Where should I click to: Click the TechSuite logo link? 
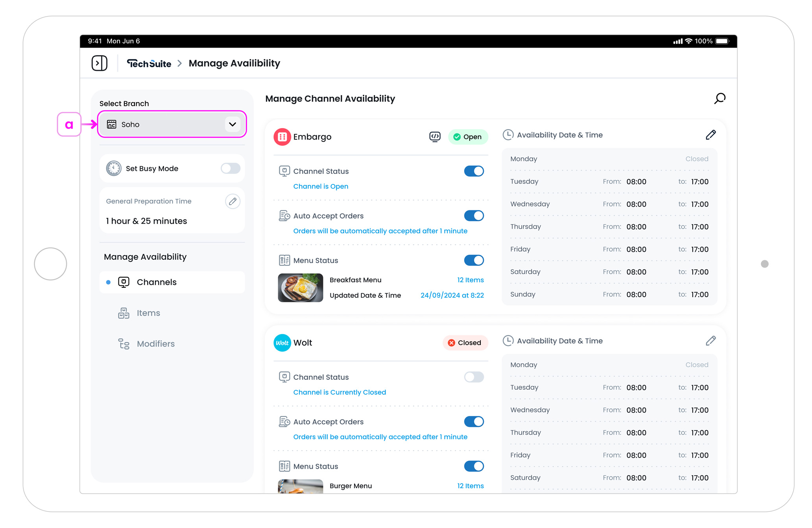tap(149, 63)
